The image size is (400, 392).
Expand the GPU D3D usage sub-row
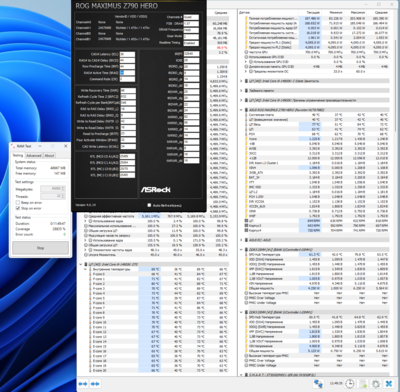click(x=247, y=62)
